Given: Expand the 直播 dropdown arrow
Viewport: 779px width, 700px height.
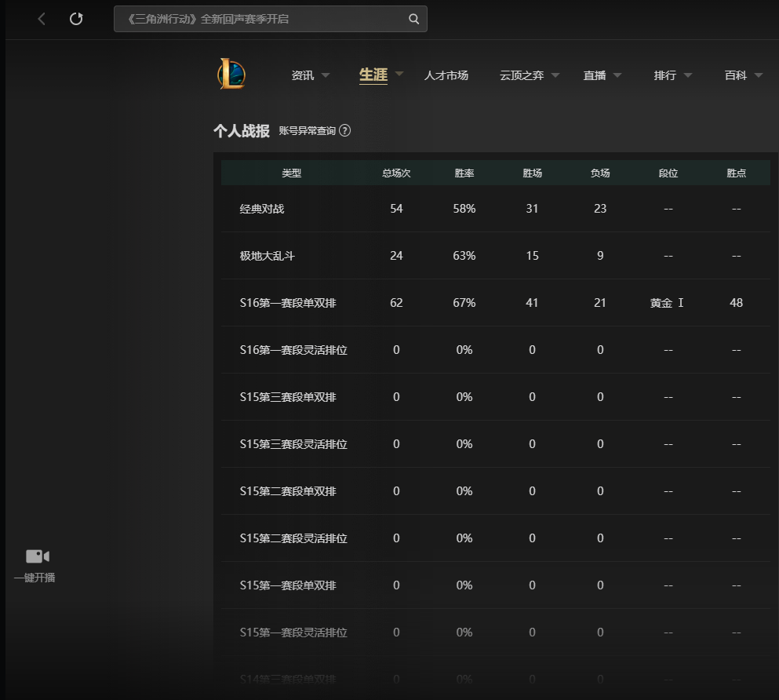Looking at the screenshot, I should (x=617, y=75).
